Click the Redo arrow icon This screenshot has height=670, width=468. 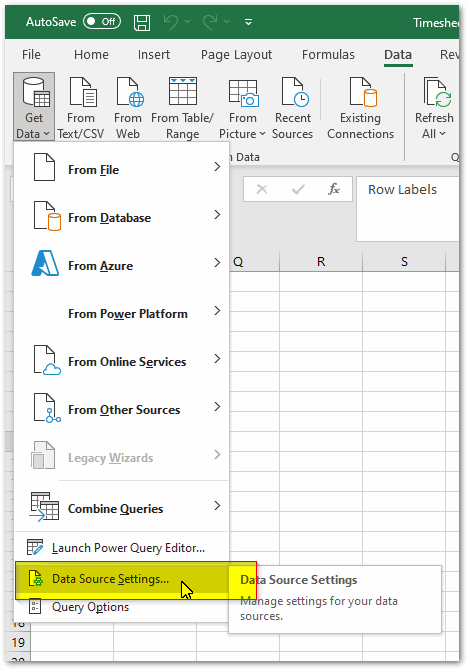coord(210,22)
